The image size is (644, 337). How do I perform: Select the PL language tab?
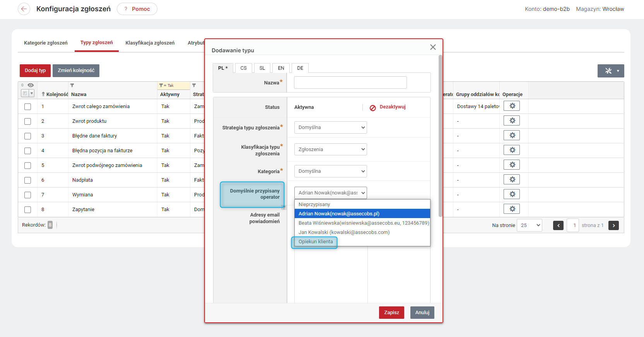click(223, 68)
